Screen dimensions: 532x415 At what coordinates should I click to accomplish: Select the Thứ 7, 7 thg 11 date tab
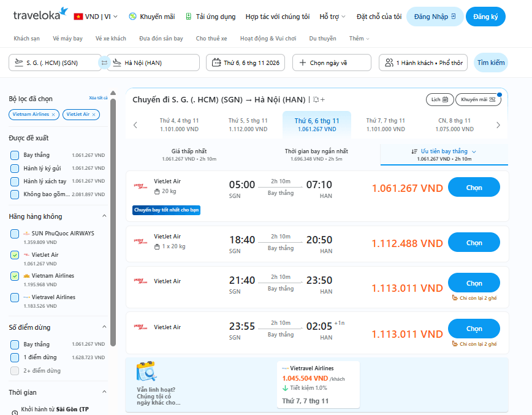(386, 124)
